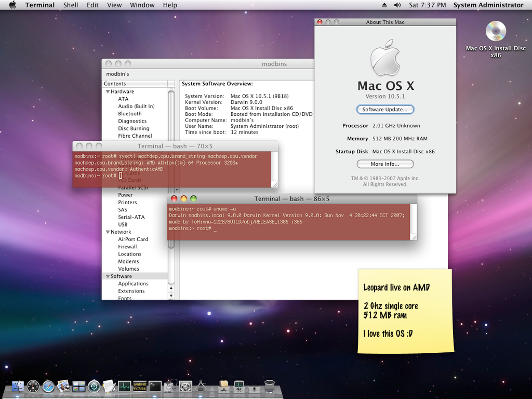Click the Contents column header
This screenshot has height=399, width=532.
(x=135, y=84)
